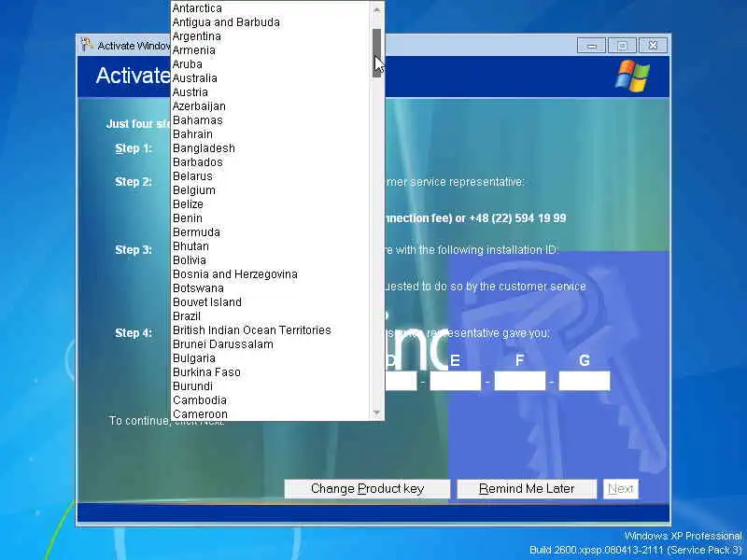747x560 pixels.
Task: Choose Australia in the country list
Action: (270, 78)
